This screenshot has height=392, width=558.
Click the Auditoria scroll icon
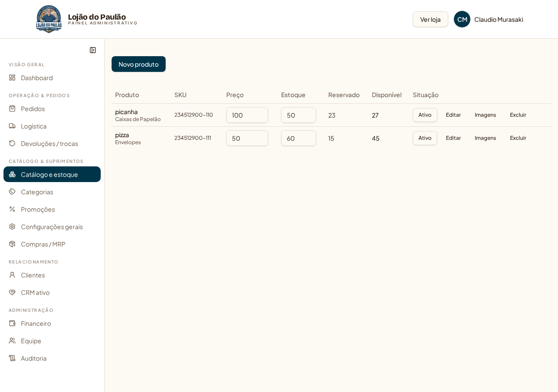click(x=12, y=358)
